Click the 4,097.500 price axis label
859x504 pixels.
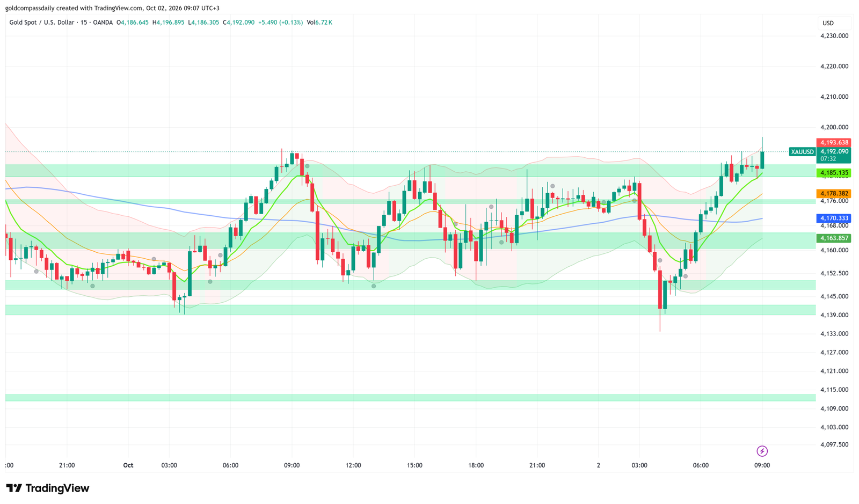pyautogui.click(x=834, y=445)
